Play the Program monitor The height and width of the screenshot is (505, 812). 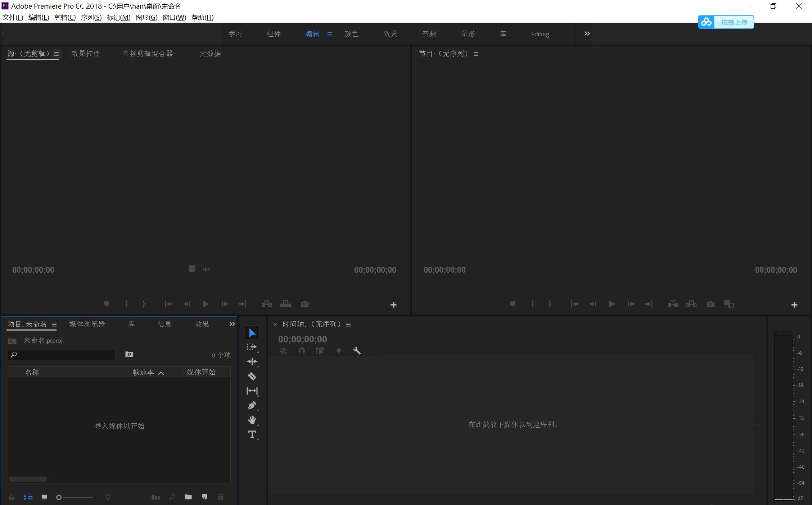point(612,304)
